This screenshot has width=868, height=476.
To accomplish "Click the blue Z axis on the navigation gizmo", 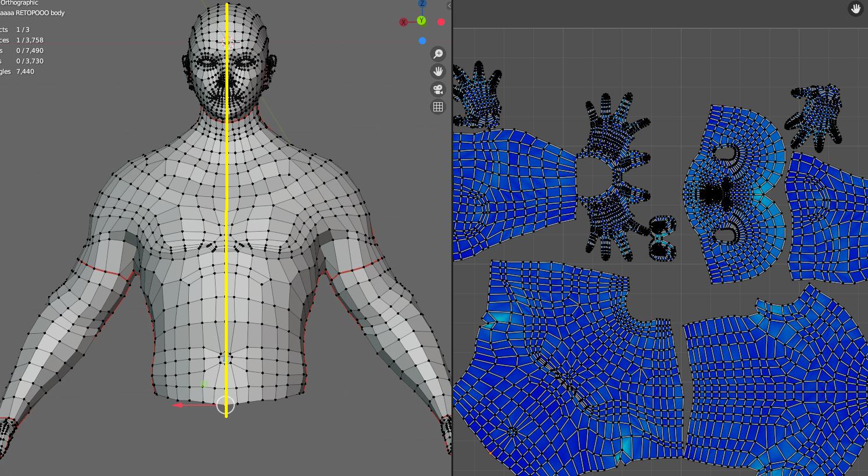I will 422,4.
